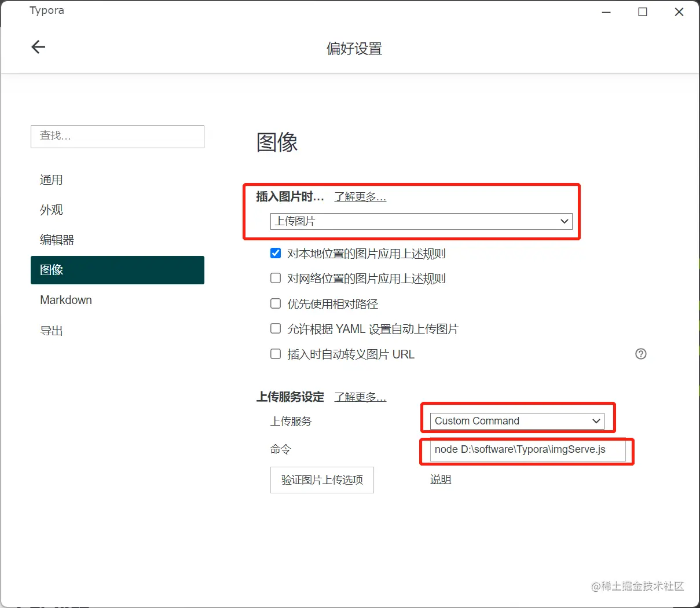Image resolution: width=700 pixels, height=608 pixels.
Task: Close the Typora preferences window
Action: [x=679, y=12]
